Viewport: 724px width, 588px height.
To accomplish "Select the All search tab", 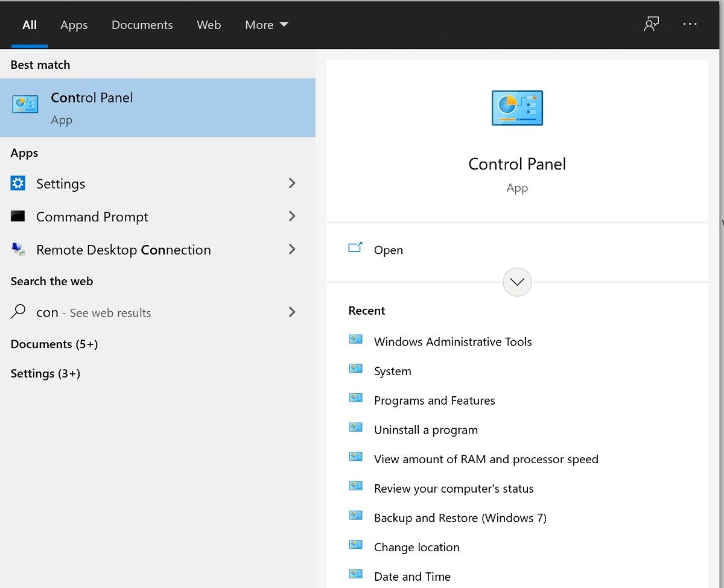I will (x=30, y=25).
